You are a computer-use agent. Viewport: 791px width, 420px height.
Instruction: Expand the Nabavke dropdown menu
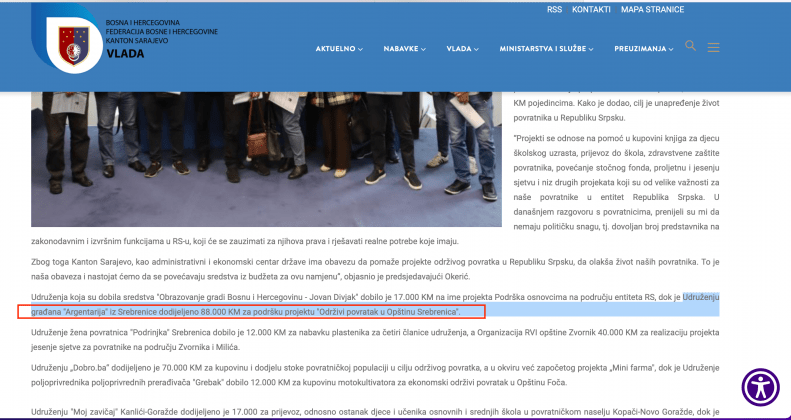(404, 48)
